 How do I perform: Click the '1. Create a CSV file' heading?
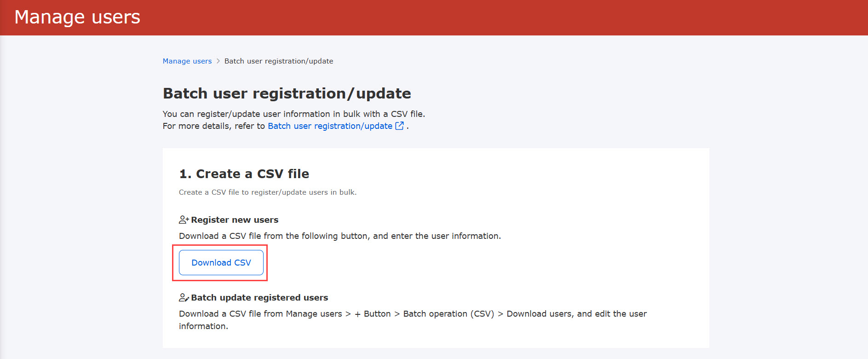click(x=244, y=174)
